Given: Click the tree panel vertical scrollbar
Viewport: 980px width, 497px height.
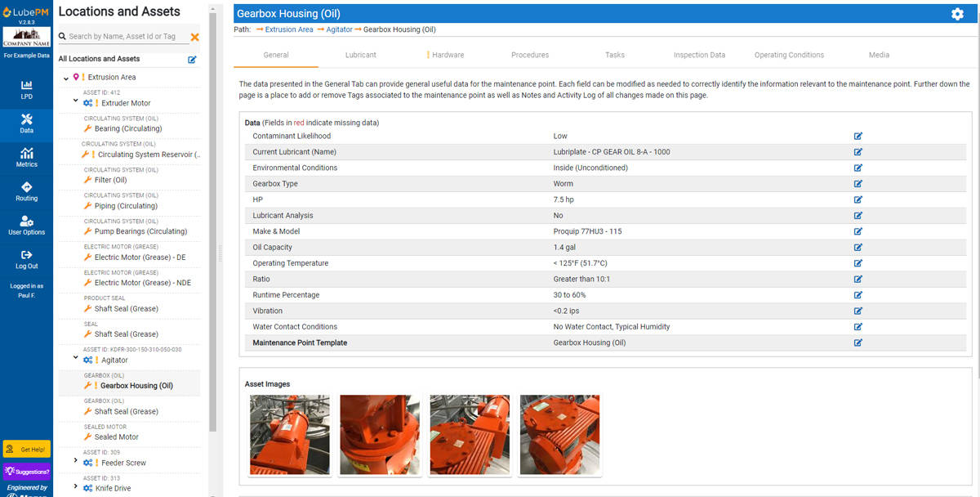Looking at the screenshot, I should click(213, 221).
